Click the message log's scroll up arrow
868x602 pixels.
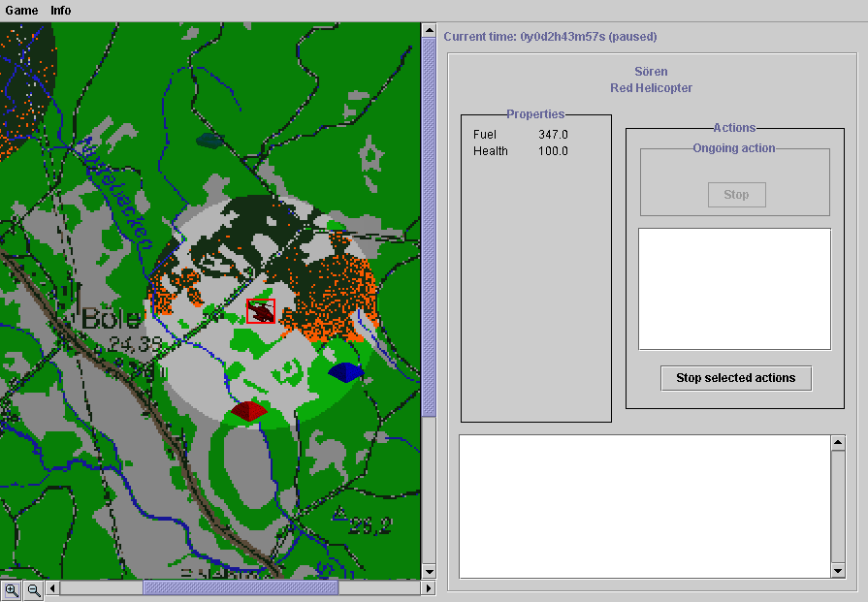tap(839, 443)
